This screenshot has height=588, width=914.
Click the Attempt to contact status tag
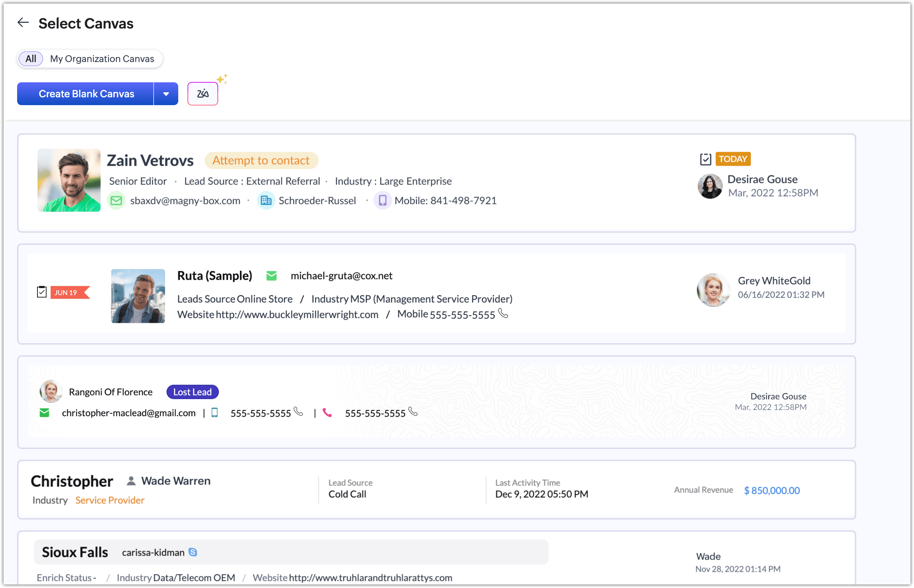tap(261, 160)
